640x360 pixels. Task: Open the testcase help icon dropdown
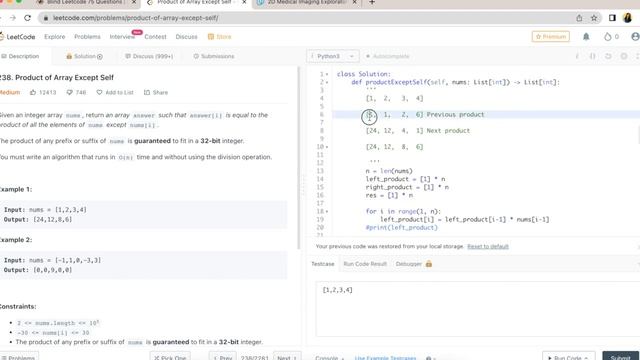click(x=431, y=358)
